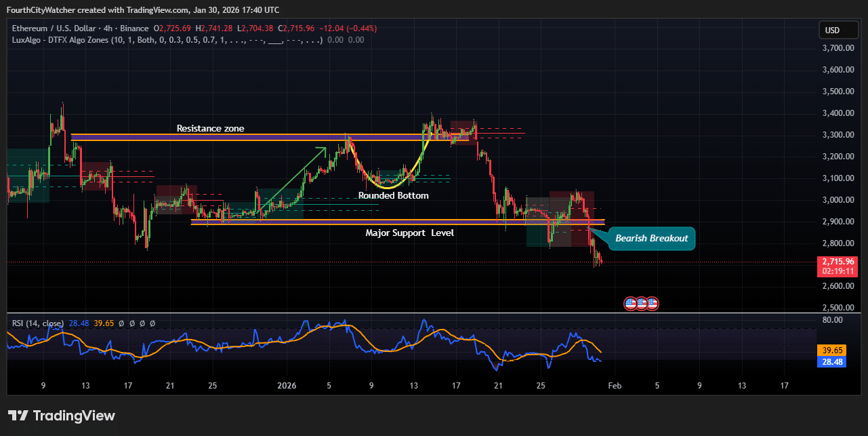
Task: Select the Major Support Level annotation
Action: click(x=409, y=233)
